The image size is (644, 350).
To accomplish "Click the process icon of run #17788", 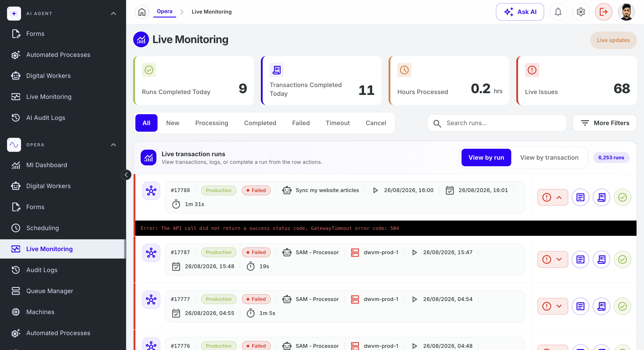I will click(x=151, y=191).
